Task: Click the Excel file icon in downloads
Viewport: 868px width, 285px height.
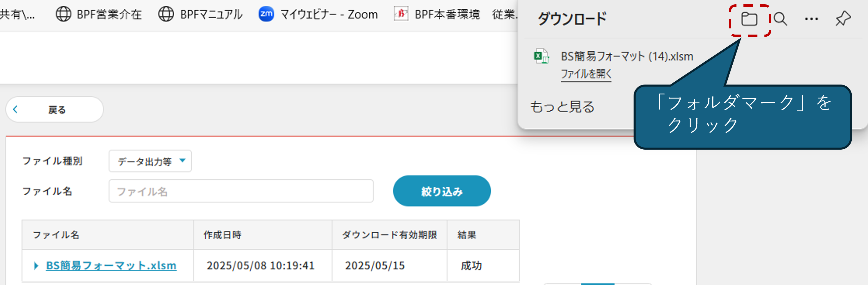Action: coord(541,56)
